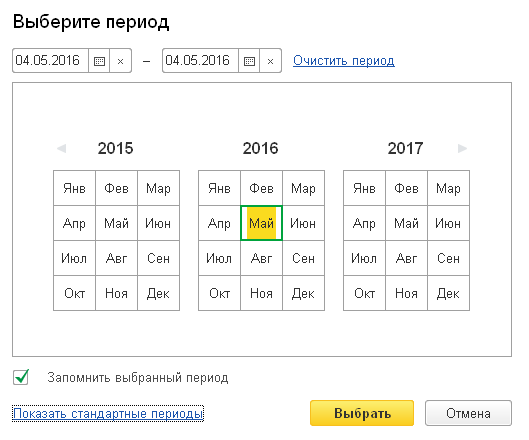Toggle the Запомнить выбранный период checkbox
The width and height of the screenshot is (529, 440).
pos(21,377)
